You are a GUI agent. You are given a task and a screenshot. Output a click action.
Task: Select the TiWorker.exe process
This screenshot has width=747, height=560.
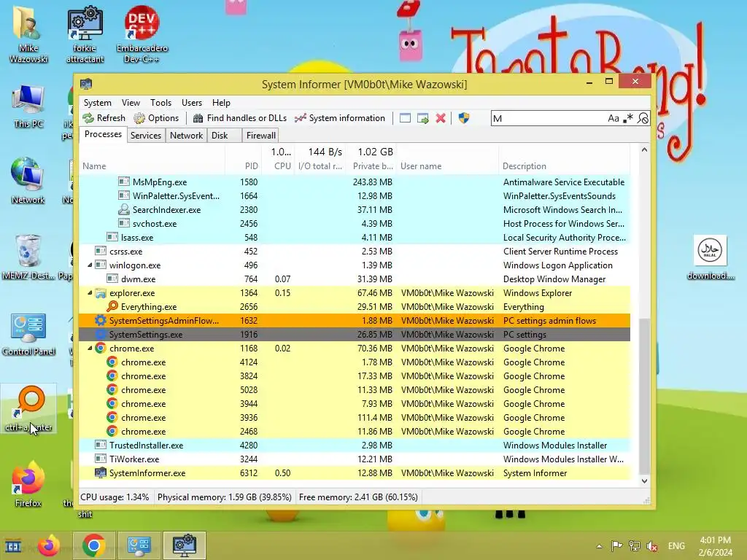click(x=355, y=459)
